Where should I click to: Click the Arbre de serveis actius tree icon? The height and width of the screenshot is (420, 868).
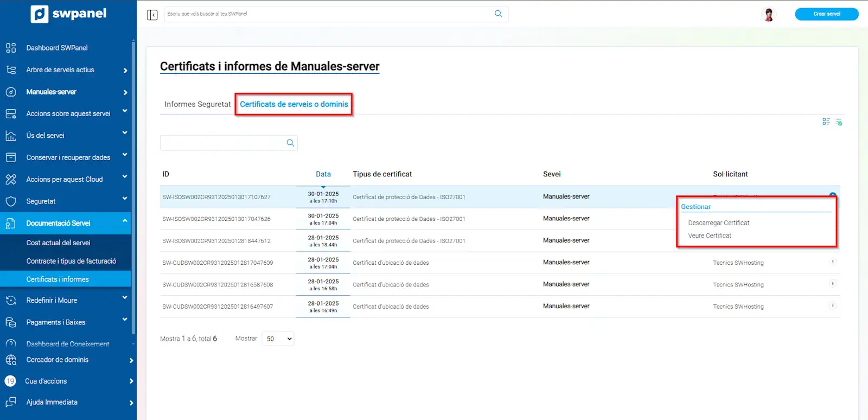point(11,70)
